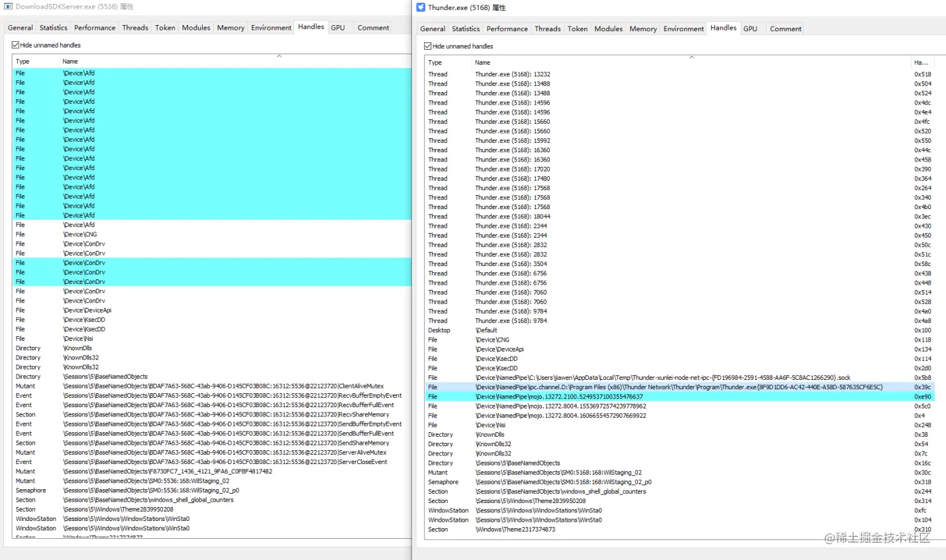Select the RecvBufferEmptyEvent event row
The width and height of the screenshot is (946, 560).
point(212,396)
